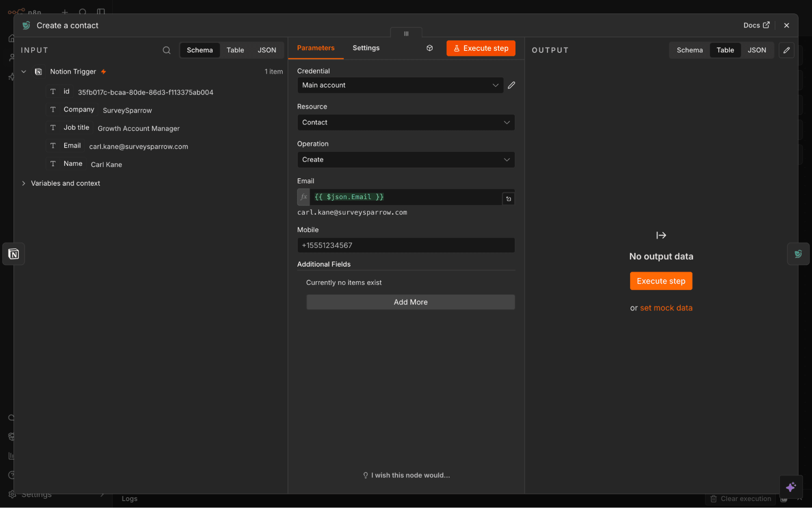Expand Variables and context
Viewport: 812px width, 508px height.
click(x=24, y=183)
